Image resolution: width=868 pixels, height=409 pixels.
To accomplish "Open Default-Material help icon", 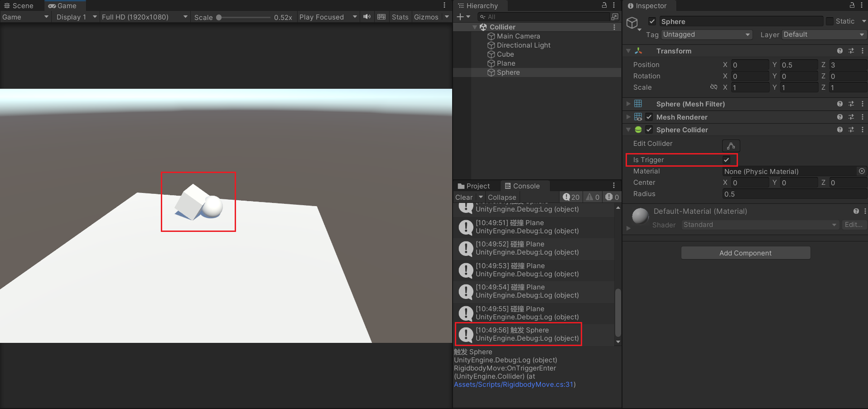I will click(856, 211).
